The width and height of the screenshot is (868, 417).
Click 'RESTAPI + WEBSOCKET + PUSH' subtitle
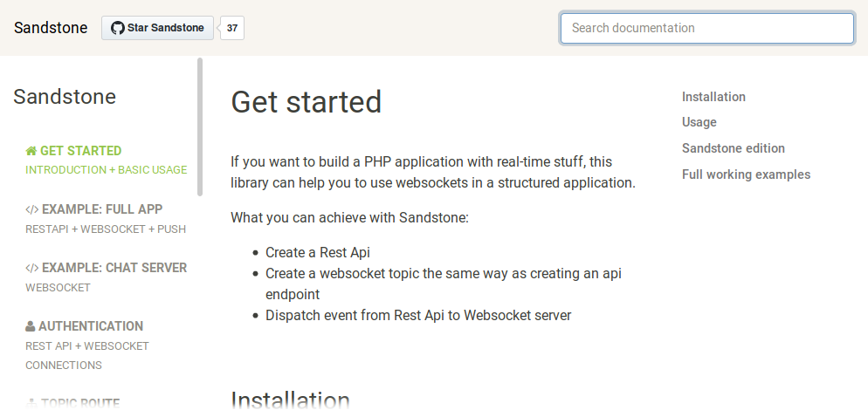[106, 229]
